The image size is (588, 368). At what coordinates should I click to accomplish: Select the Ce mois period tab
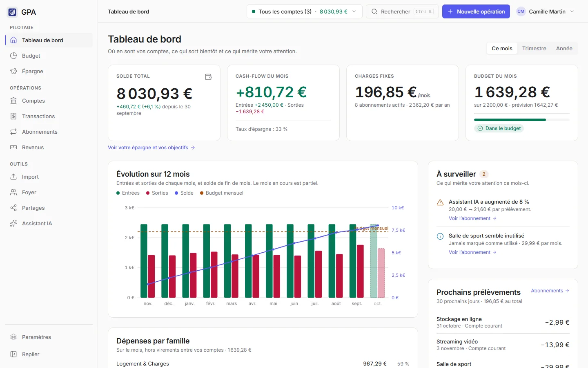tap(502, 48)
